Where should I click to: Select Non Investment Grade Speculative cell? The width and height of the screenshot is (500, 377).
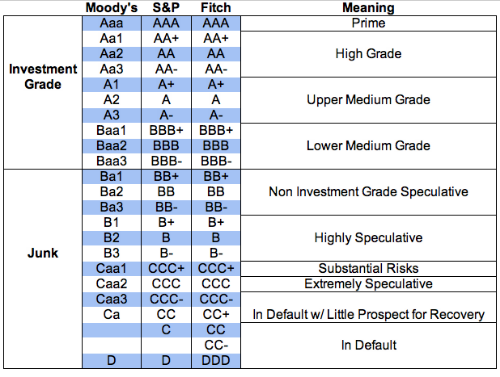pos(368,192)
